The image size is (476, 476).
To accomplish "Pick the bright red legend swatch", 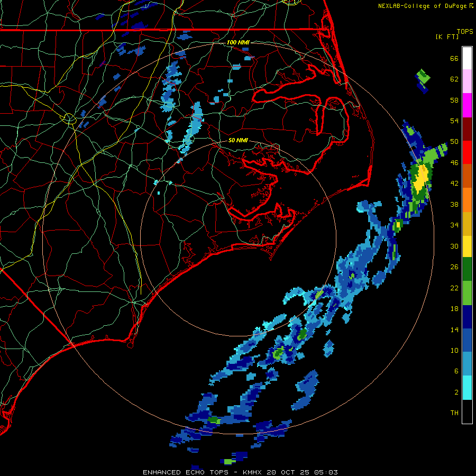I will coord(467,152).
